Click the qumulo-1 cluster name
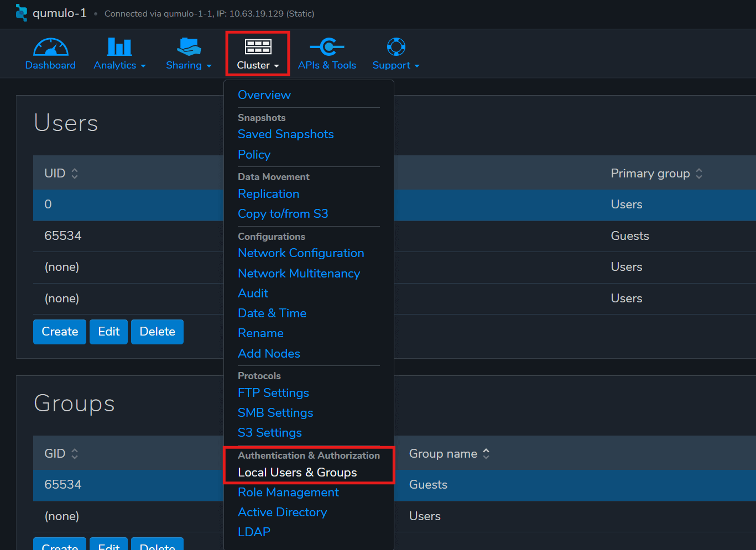 click(x=60, y=13)
